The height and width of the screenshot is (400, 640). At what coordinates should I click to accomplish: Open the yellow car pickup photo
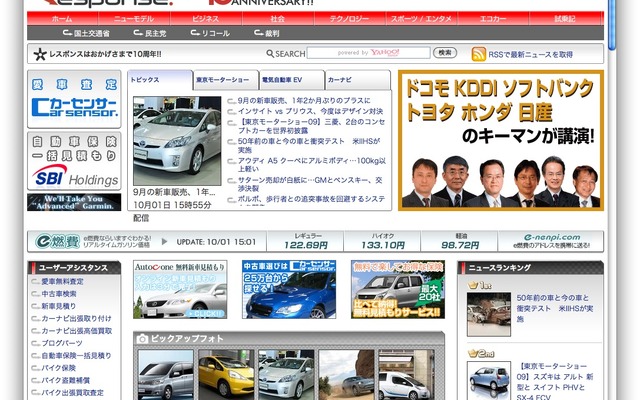(226, 375)
